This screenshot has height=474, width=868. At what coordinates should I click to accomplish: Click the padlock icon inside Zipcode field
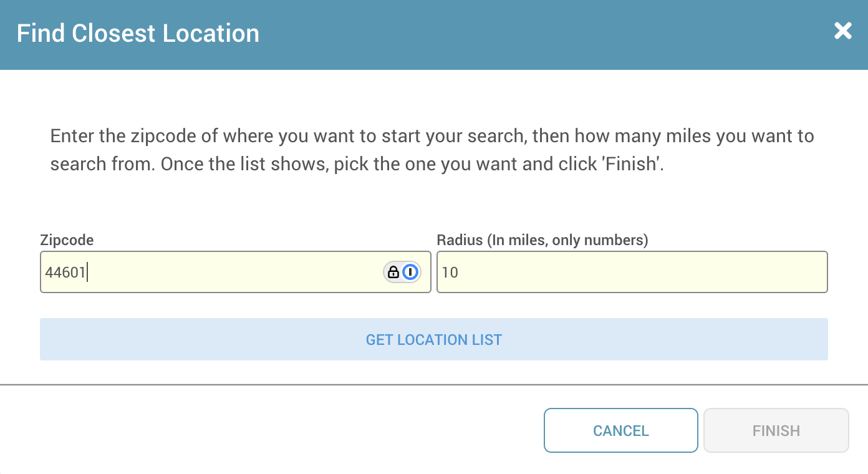(393, 272)
